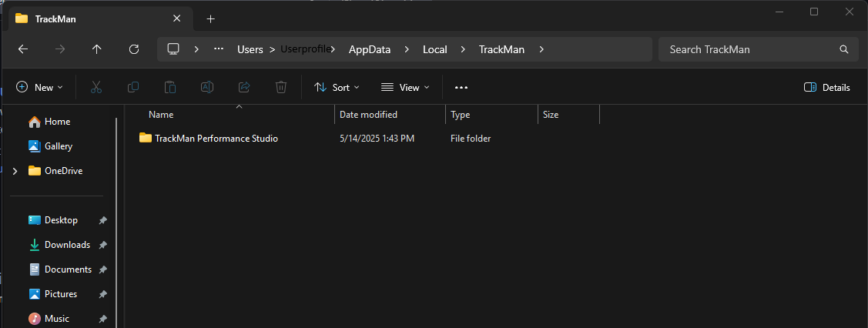
Task: Minimize the File Explorer window
Action: point(779,12)
